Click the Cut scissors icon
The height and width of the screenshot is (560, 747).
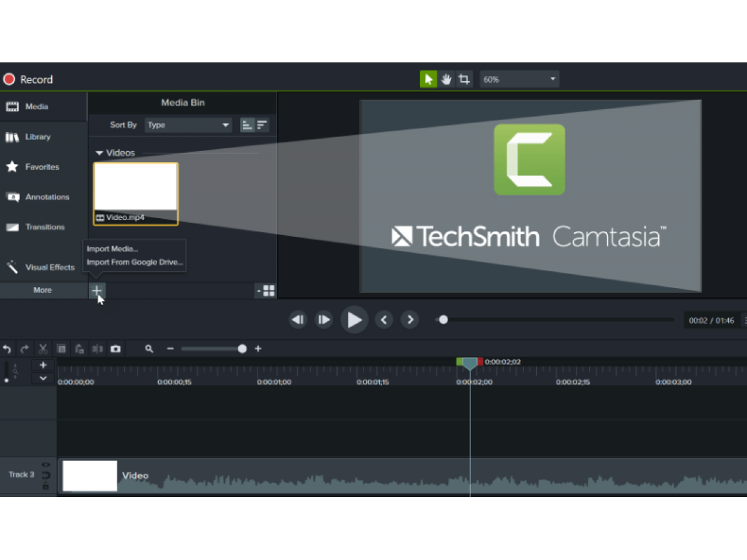43,349
